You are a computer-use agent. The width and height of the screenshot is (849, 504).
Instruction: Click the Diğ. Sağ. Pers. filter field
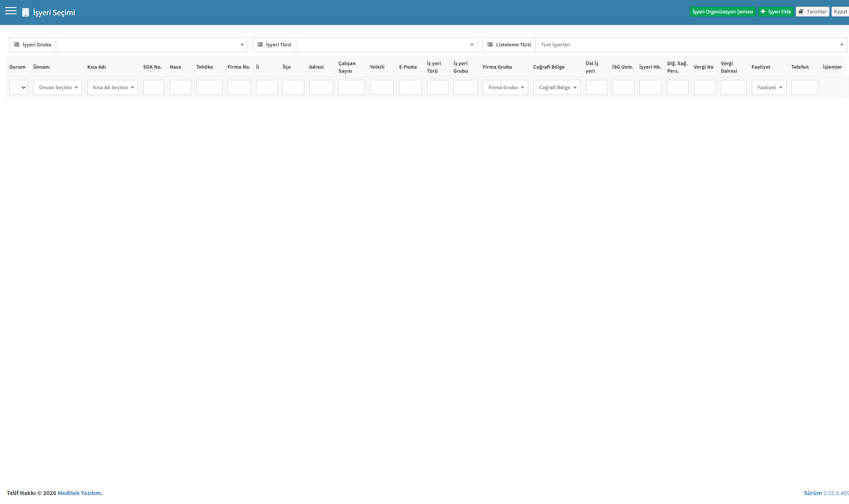(678, 87)
